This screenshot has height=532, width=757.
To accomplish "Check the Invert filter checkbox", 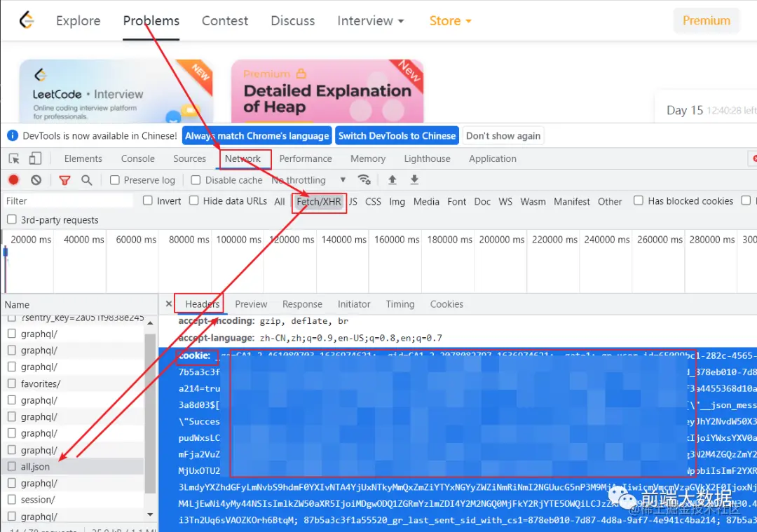I will [148, 200].
